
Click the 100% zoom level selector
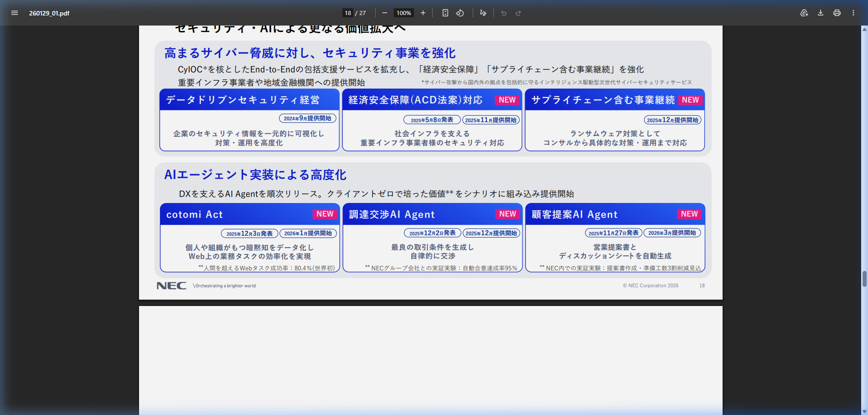[x=403, y=13]
